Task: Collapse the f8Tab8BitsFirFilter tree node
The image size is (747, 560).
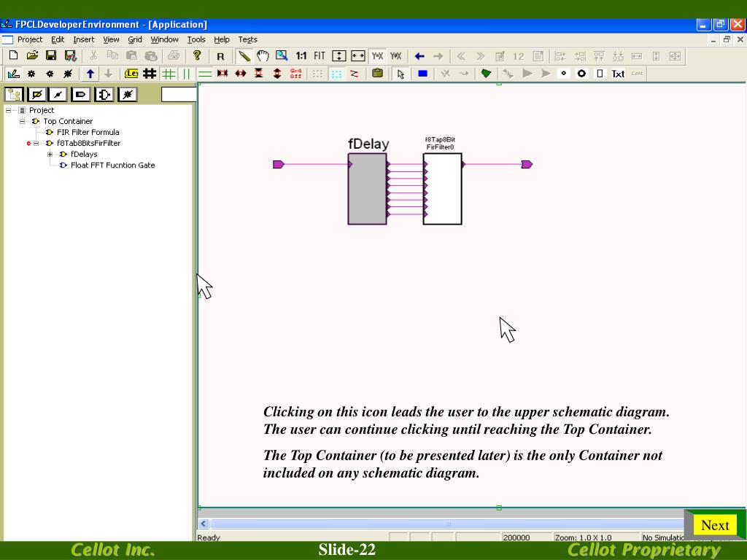Action: [36, 144]
